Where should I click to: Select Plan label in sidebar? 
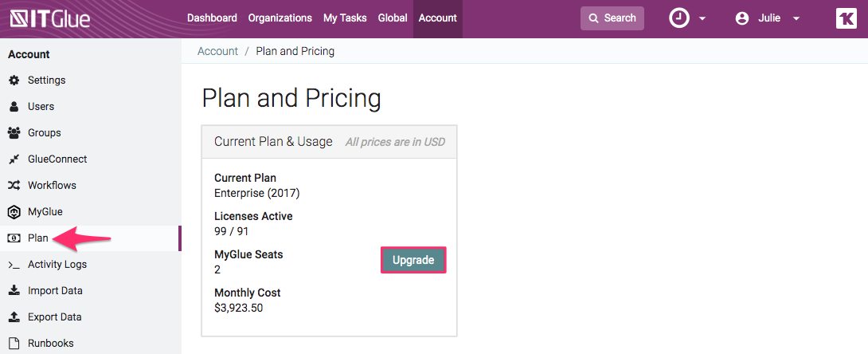(x=38, y=238)
